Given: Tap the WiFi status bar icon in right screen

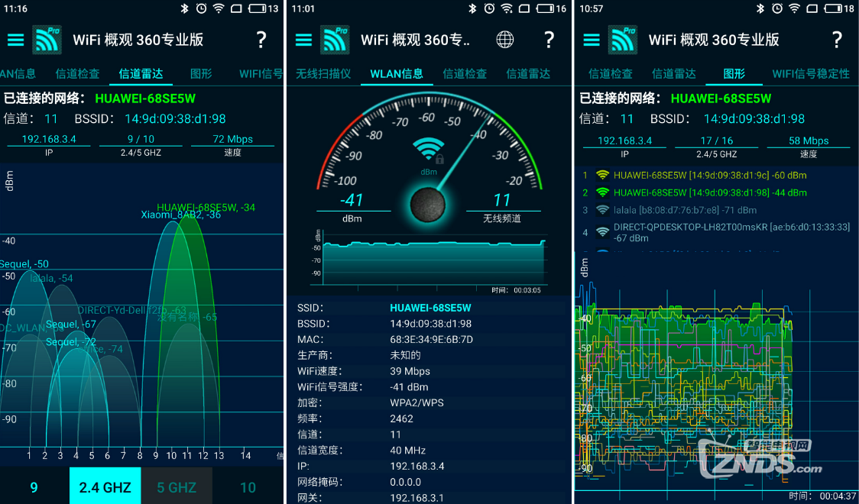Looking at the screenshot, I should click(x=794, y=8).
